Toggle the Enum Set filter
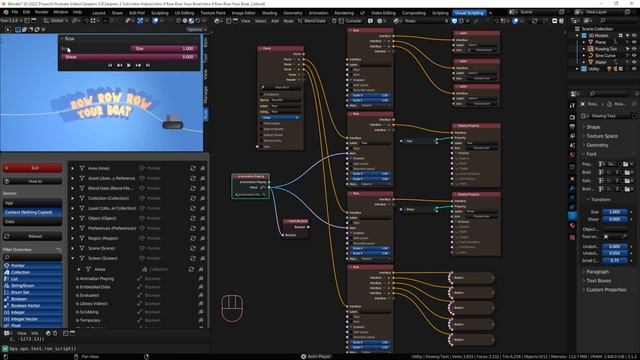Image resolution: width=640 pixels, height=360 pixels. click(33, 292)
